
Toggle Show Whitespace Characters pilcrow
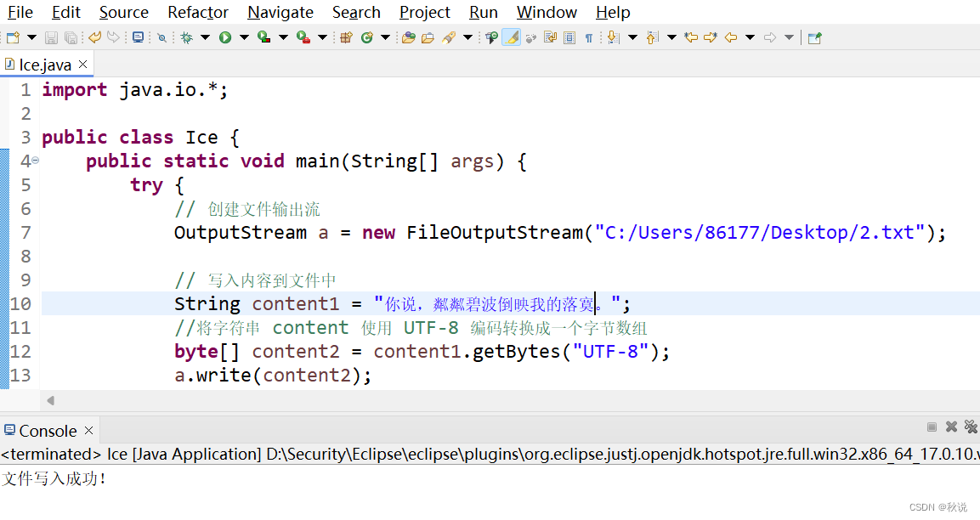[x=589, y=39]
